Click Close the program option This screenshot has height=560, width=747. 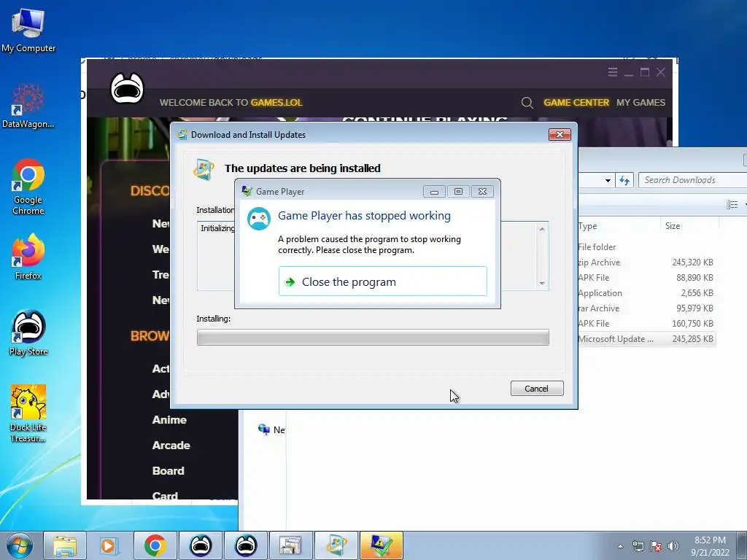click(382, 281)
